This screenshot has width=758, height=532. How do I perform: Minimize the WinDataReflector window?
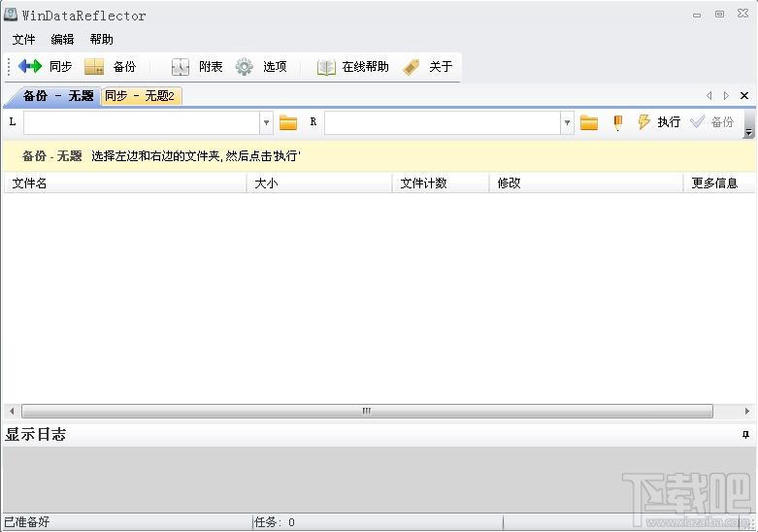pos(697,15)
